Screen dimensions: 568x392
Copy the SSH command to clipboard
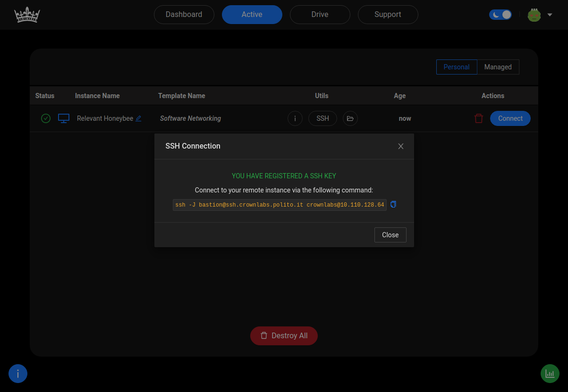pyautogui.click(x=393, y=204)
